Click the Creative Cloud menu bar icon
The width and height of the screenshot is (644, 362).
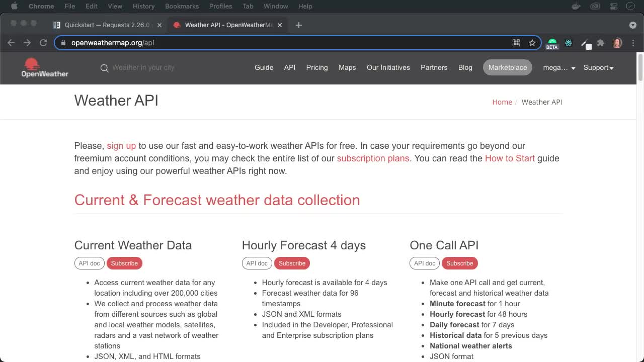point(596,6)
